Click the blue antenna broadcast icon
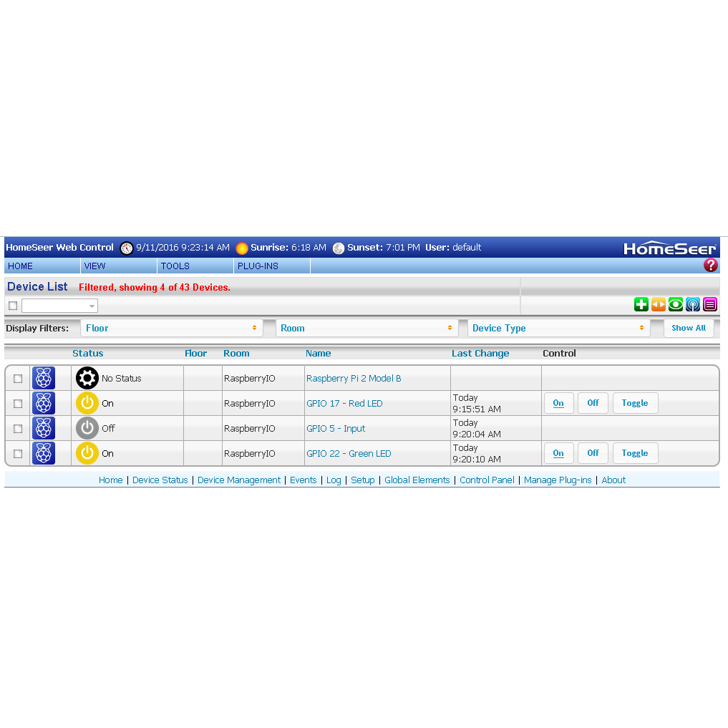The width and height of the screenshot is (728, 728). click(x=693, y=305)
